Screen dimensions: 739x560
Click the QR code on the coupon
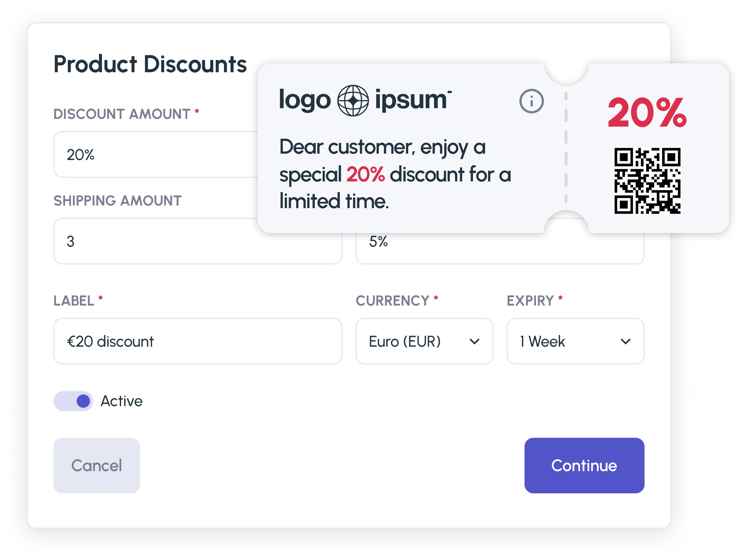[x=647, y=181]
